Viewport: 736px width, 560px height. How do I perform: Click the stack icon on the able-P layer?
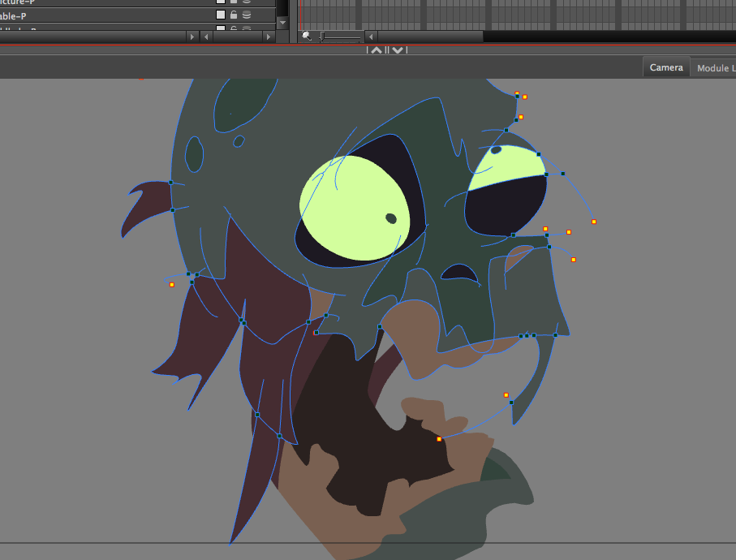pyautogui.click(x=247, y=15)
